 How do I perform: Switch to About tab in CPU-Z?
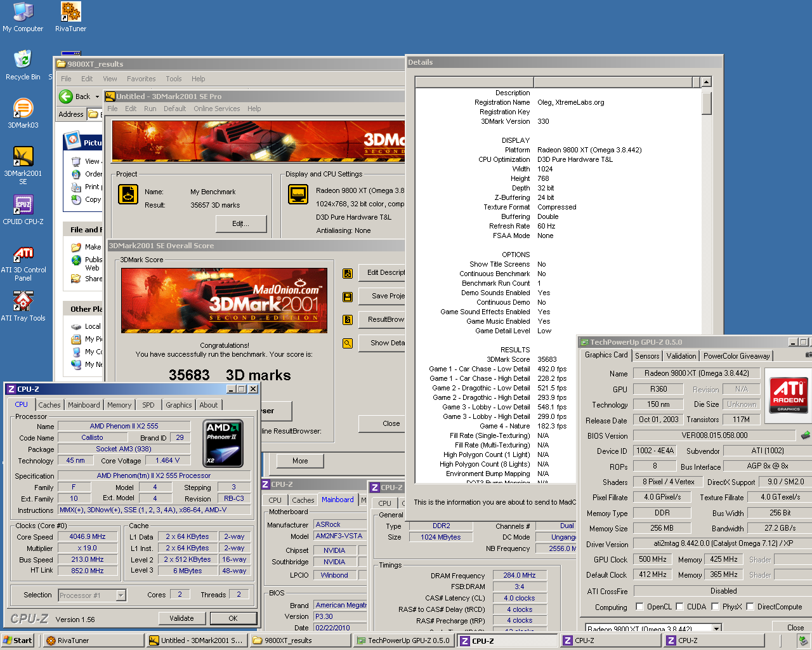pyautogui.click(x=209, y=405)
